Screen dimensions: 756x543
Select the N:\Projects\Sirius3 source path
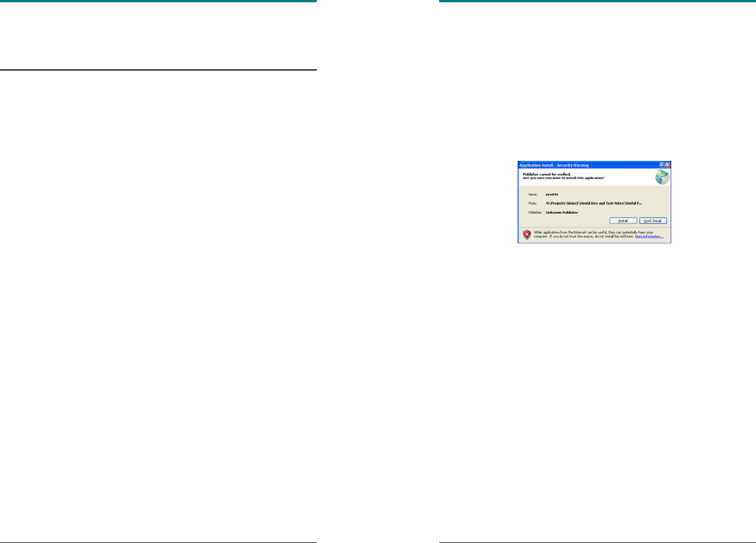pyautogui.click(x=593, y=203)
